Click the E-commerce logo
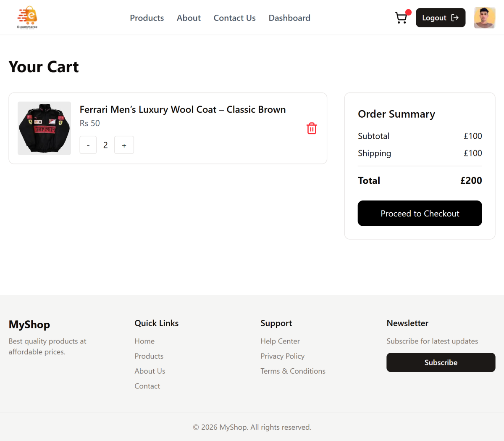 click(27, 18)
